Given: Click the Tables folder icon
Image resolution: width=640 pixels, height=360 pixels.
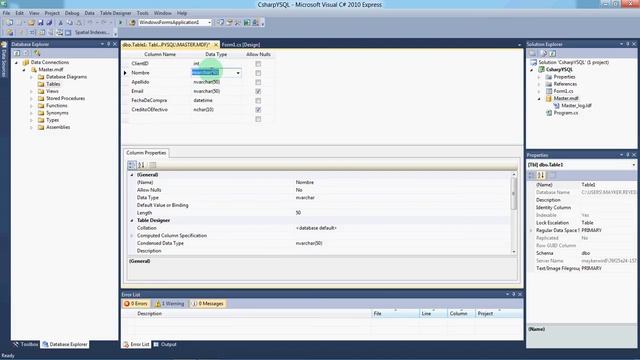Looking at the screenshot, I should [x=41, y=84].
